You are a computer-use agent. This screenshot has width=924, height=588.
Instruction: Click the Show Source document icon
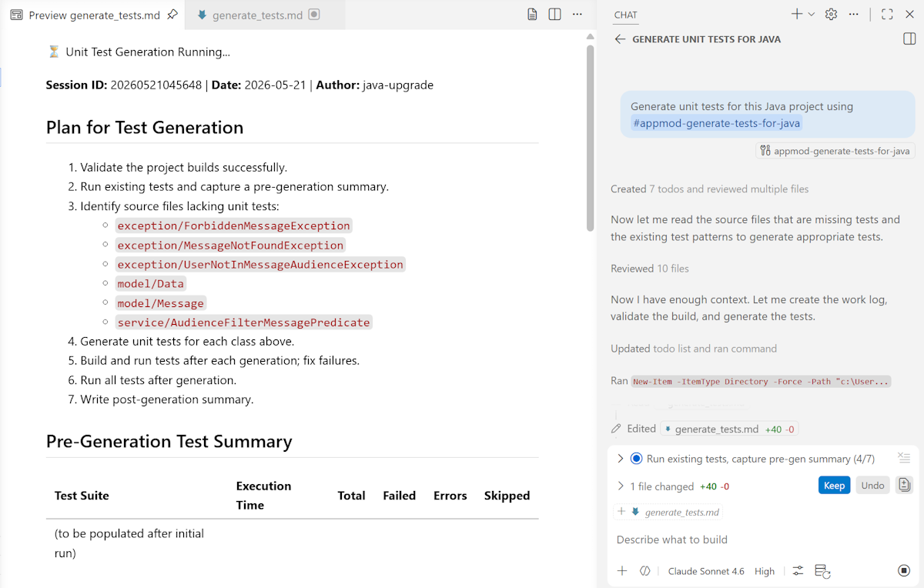532,15
